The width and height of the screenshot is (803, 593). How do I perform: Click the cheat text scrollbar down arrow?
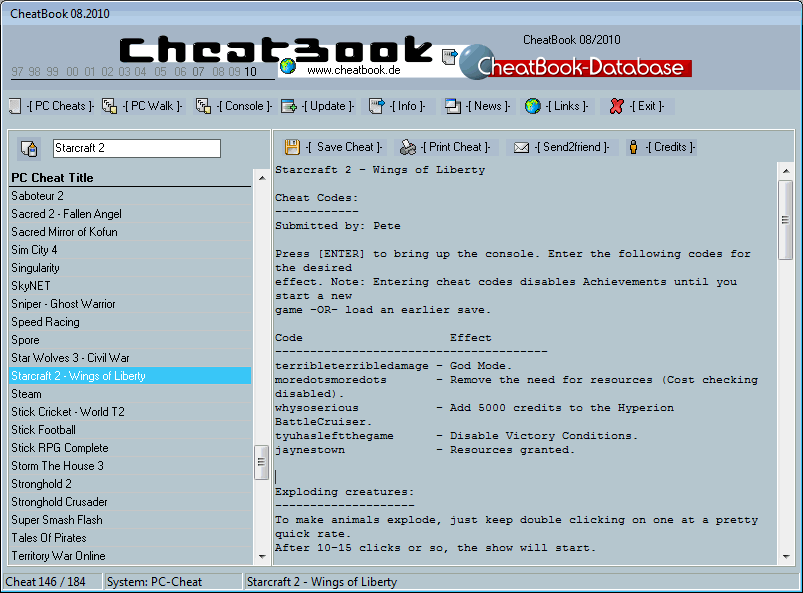point(786,557)
